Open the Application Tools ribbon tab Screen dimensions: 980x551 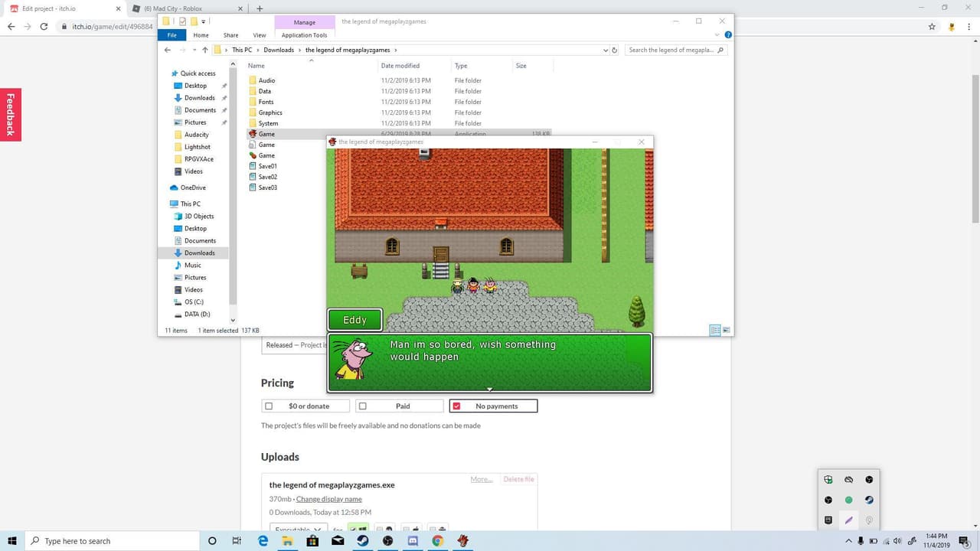pyautogui.click(x=304, y=35)
